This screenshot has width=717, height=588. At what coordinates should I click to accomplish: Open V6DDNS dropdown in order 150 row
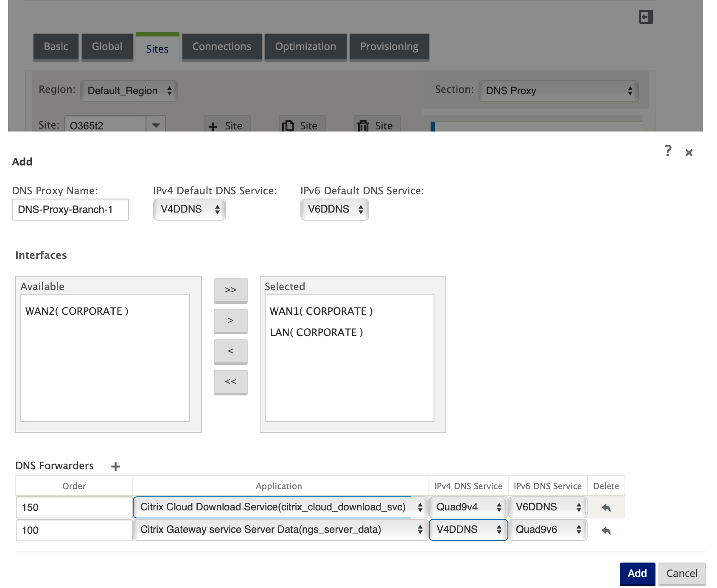click(548, 507)
